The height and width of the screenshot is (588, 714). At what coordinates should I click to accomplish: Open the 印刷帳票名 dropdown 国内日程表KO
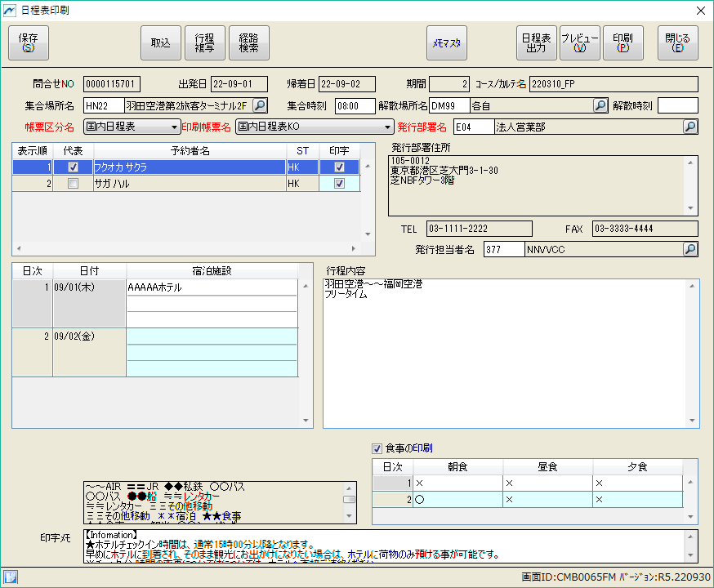(315, 127)
